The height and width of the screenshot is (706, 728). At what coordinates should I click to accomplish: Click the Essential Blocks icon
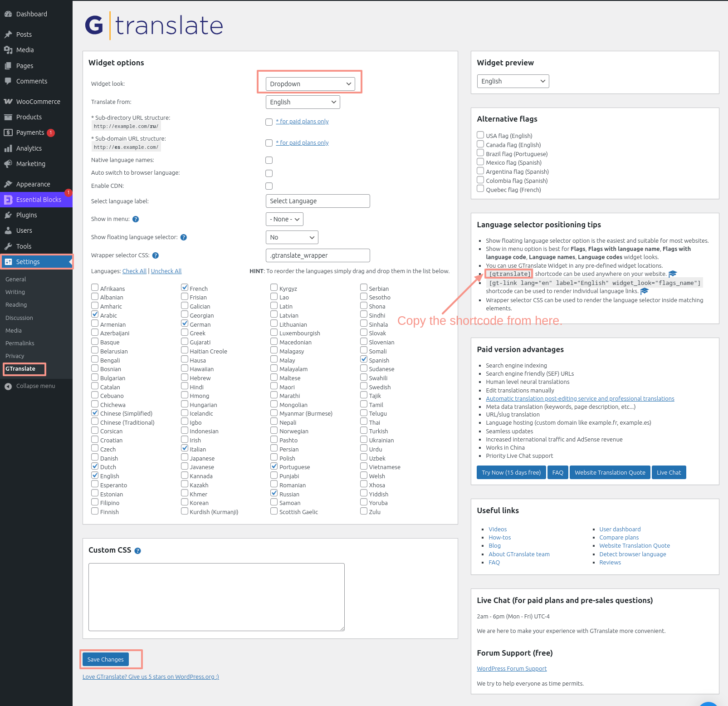(8, 200)
